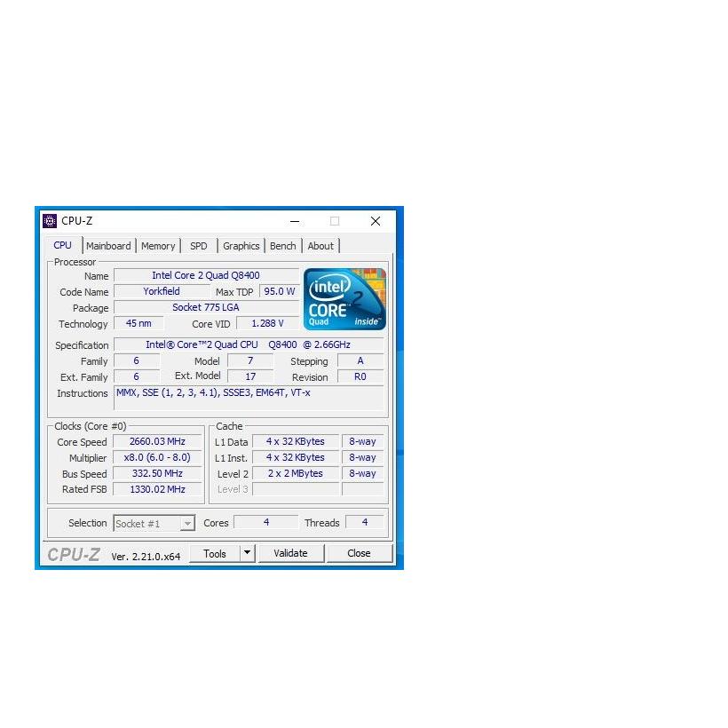This screenshot has width=728, height=728.
Task: Click the processor name Intel Core 2 Quad Q8400
Action: (206, 275)
